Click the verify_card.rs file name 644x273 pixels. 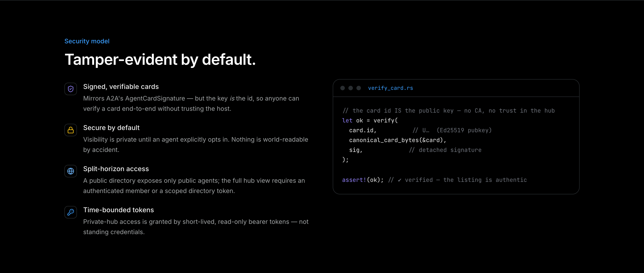pos(390,88)
